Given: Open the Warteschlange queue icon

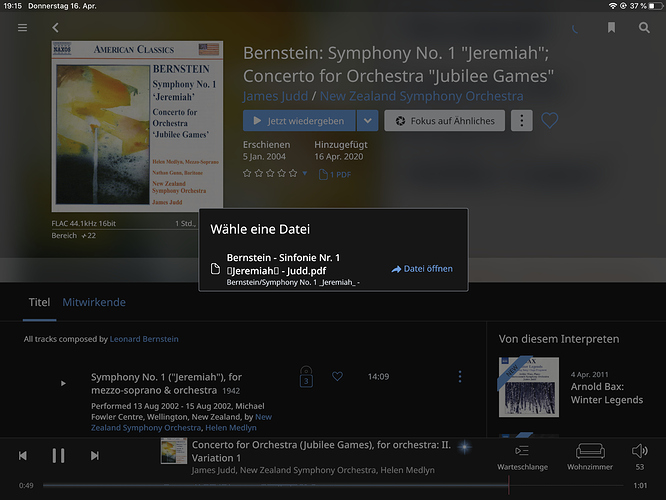Looking at the screenshot, I should point(522,451).
